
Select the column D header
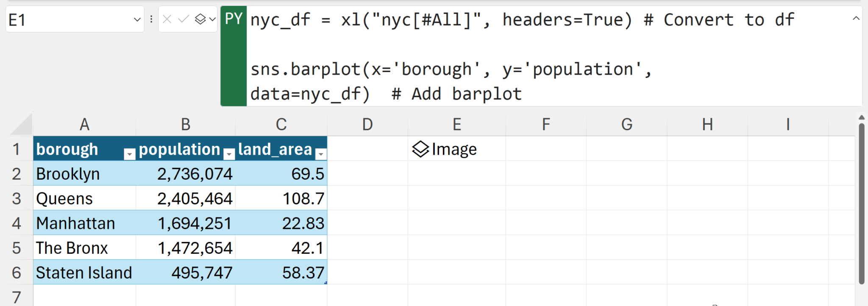(367, 125)
